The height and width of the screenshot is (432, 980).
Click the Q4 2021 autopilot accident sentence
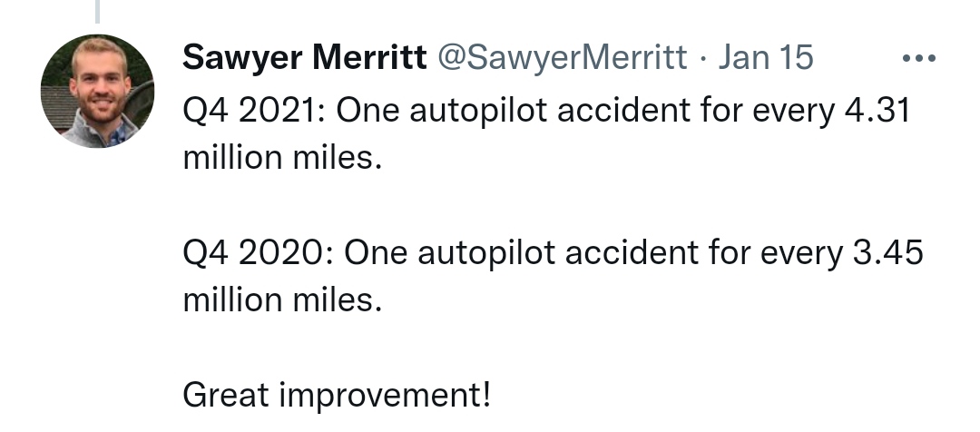[545, 133]
